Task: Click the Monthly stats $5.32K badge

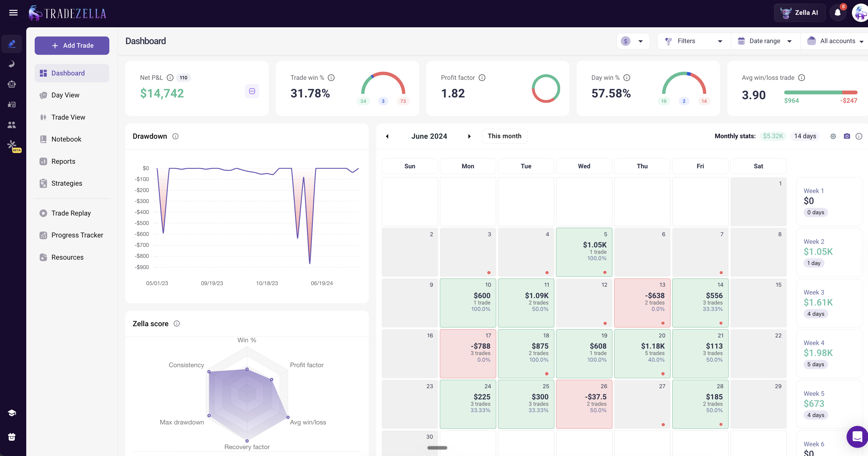Action: [773, 136]
